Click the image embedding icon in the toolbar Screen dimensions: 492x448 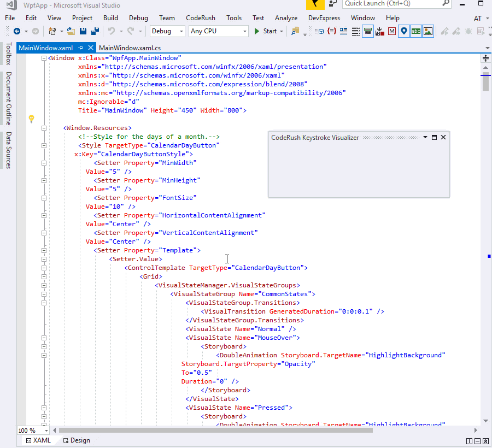(427, 31)
